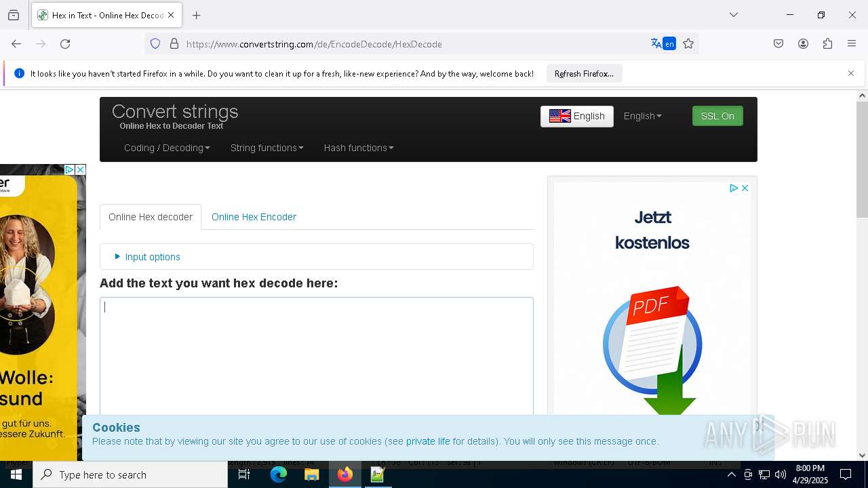The height and width of the screenshot is (488, 868).
Task: Bookmark this page with star
Action: click(688, 44)
